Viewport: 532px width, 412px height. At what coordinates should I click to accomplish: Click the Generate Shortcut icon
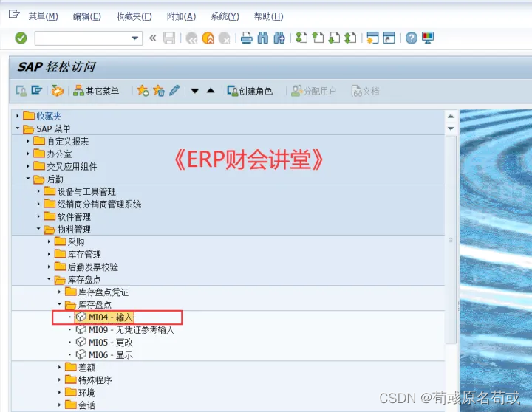389,38
